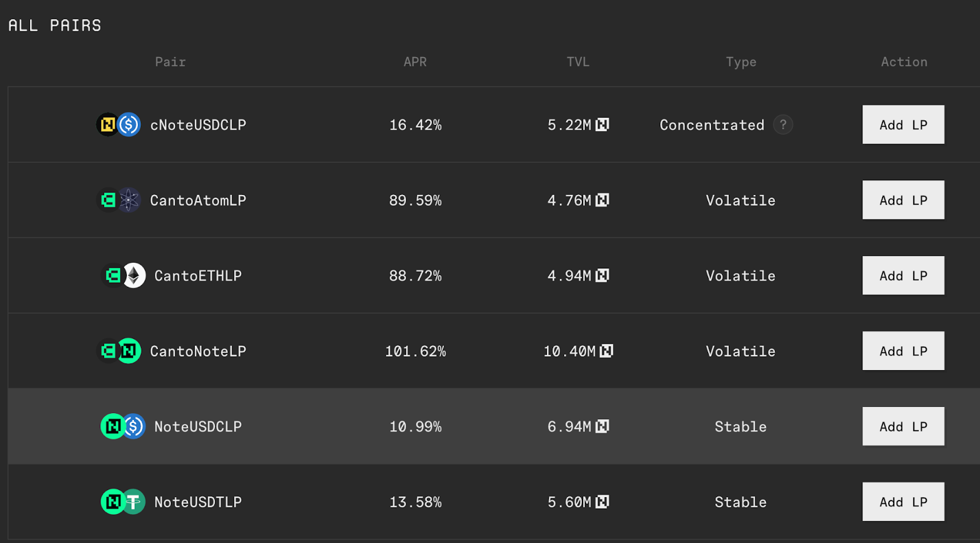
Task: Select the CantoNoteLP pair name
Action: [198, 351]
